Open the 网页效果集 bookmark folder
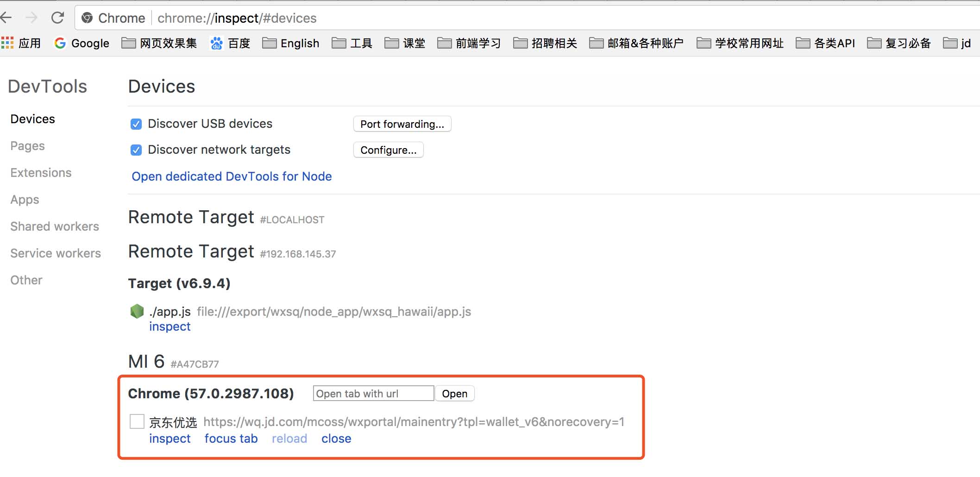 [x=159, y=43]
